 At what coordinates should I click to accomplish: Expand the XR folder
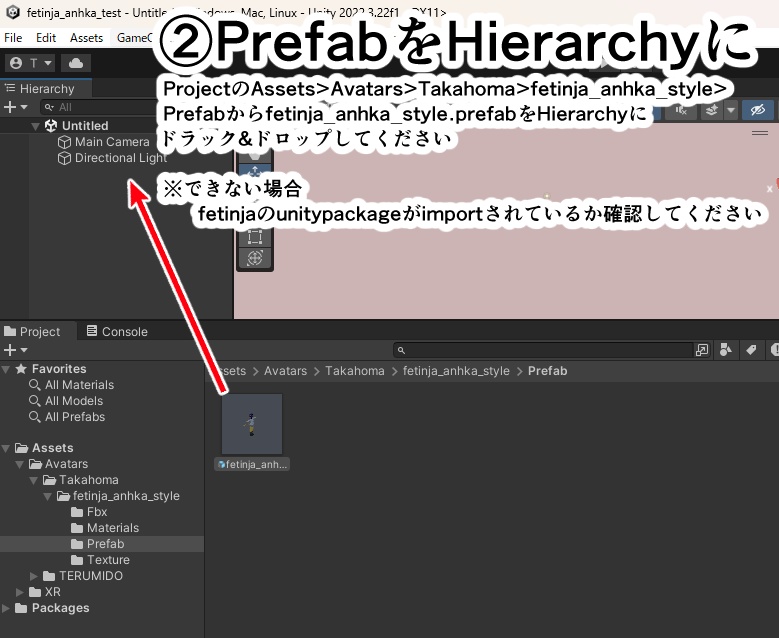[x=20, y=592]
